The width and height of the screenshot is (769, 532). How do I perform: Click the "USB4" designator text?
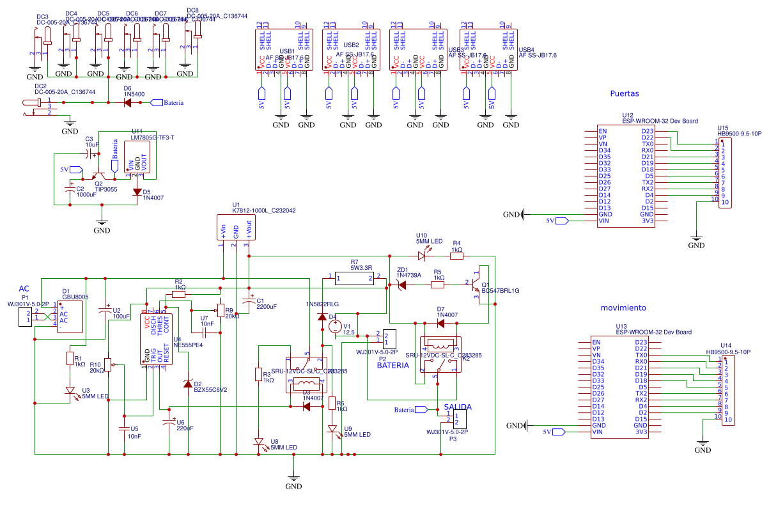(526, 50)
